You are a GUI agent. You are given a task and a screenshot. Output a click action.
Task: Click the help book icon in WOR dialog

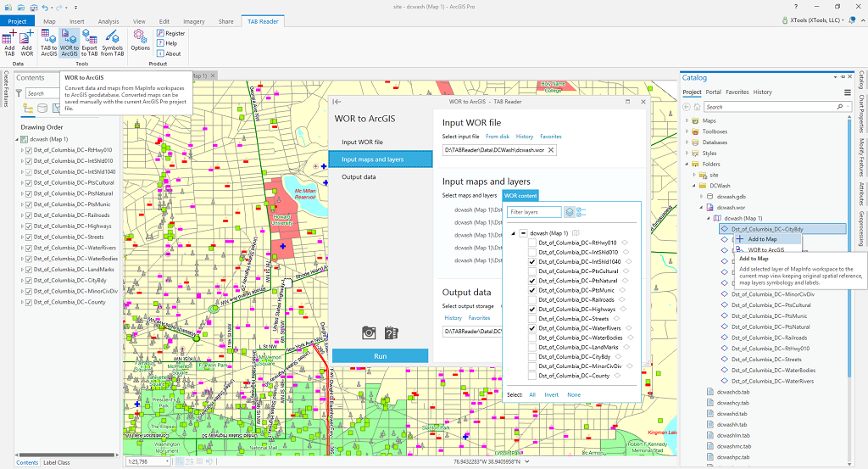[392, 332]
